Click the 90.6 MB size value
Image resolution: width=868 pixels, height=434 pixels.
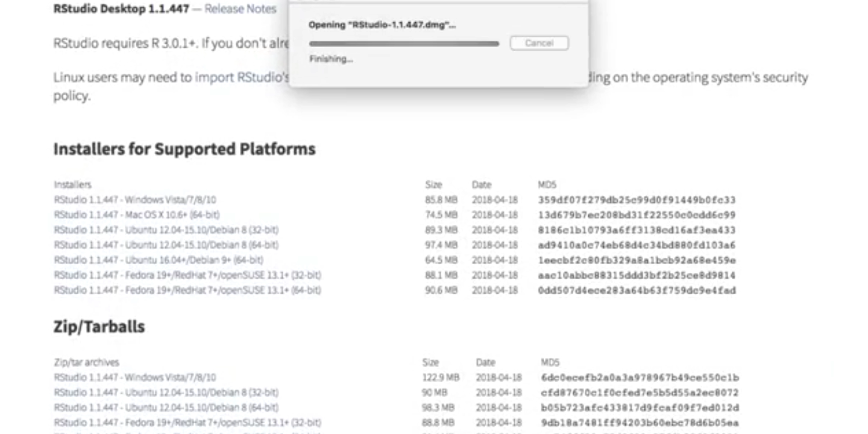click(441, 290)
